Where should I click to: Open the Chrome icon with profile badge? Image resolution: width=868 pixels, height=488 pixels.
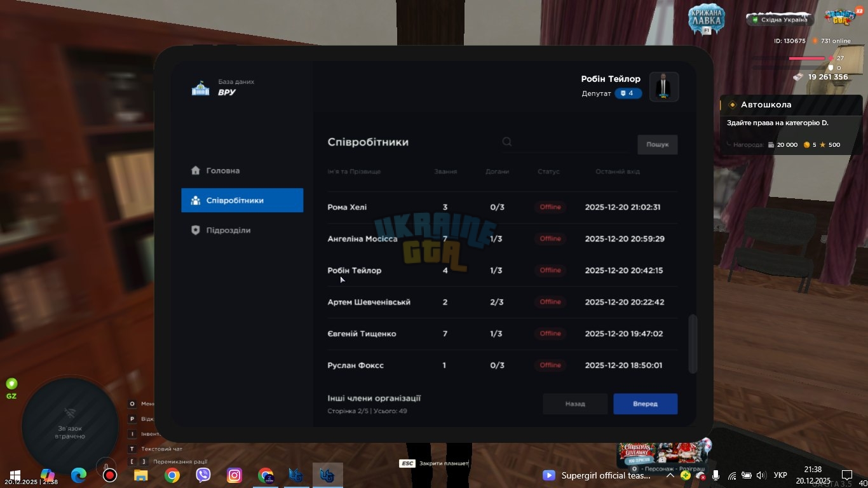266,475
